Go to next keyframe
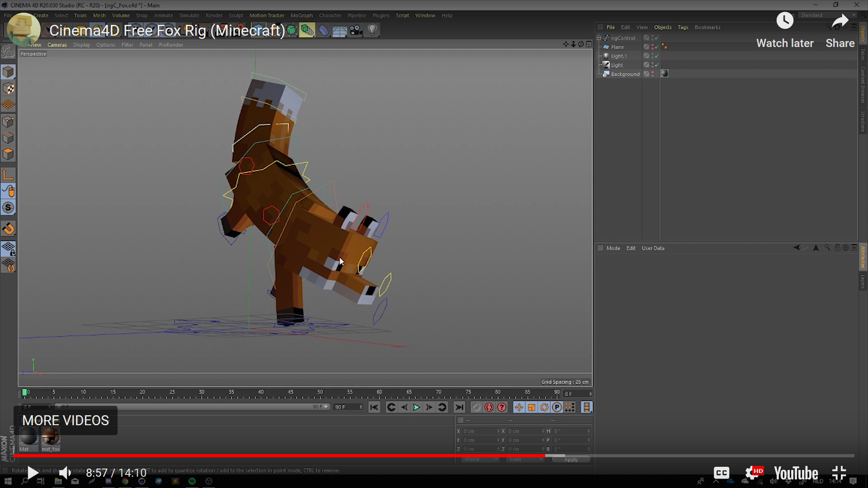The image size is (868, 488). tap(442, 407)
